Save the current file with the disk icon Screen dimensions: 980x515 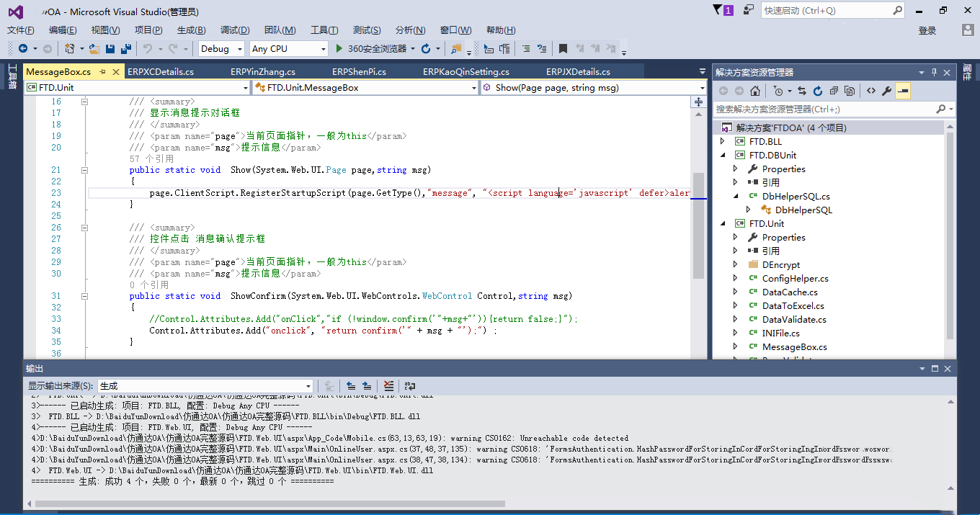tap(110, 49)
